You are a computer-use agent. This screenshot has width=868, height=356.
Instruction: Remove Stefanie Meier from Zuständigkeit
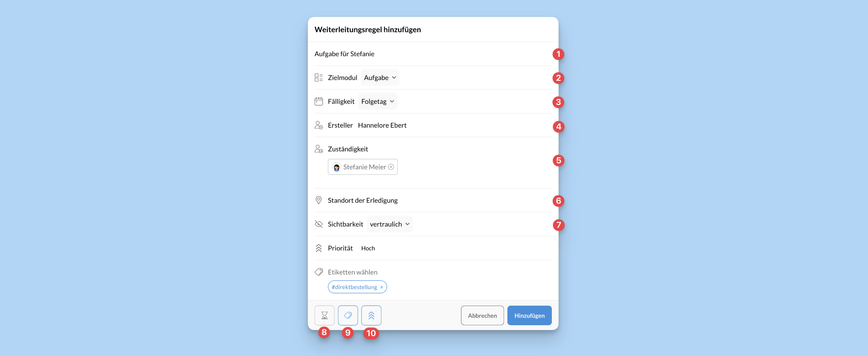(391, 167)
